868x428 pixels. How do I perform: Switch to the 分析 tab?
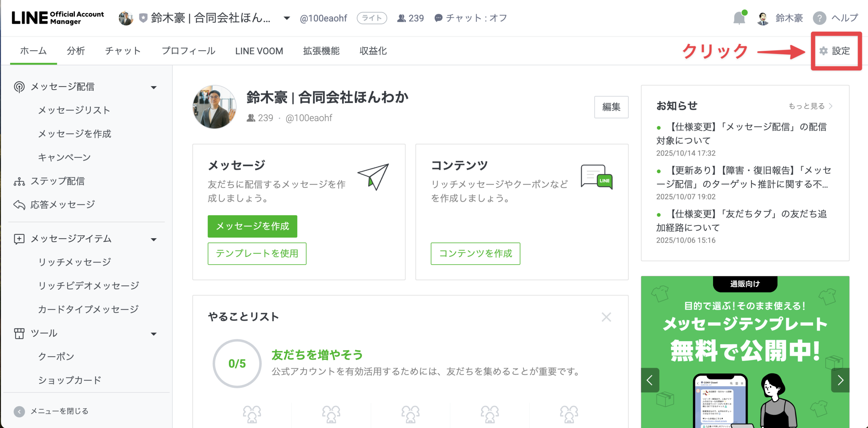point(76,51)
